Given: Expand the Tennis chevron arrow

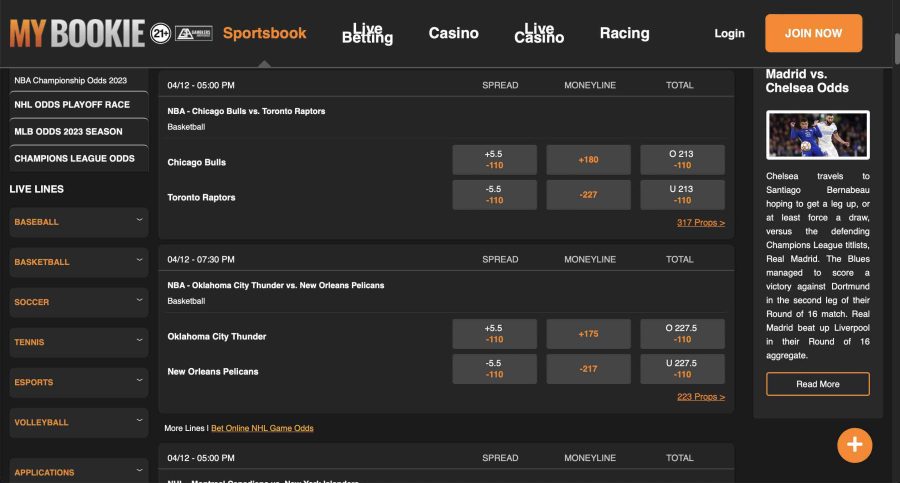Looking at the screenshot, I should tap(139, 340).
